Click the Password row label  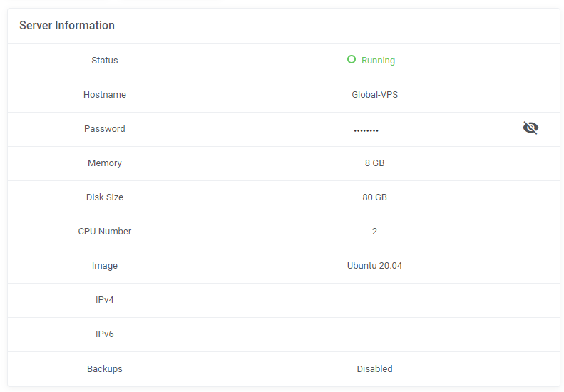tap(105, 129)
